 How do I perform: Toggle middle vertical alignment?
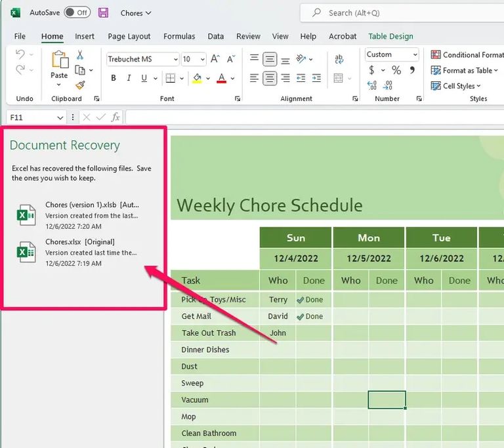tap(270, 59)
